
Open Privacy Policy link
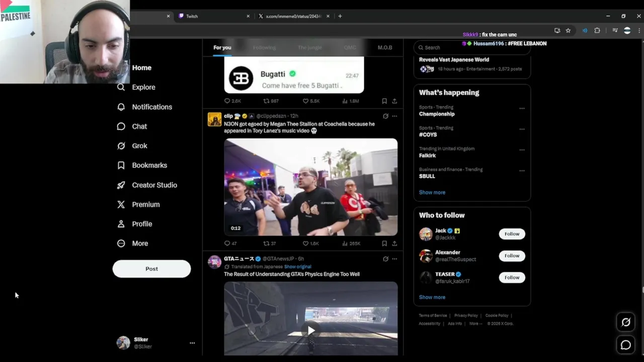tap(466, 316)
